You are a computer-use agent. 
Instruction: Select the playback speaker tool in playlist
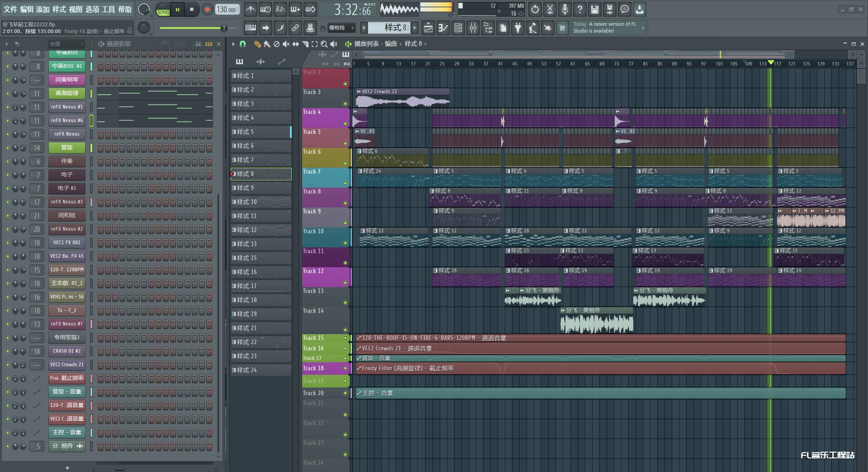[x=334, y=44]
